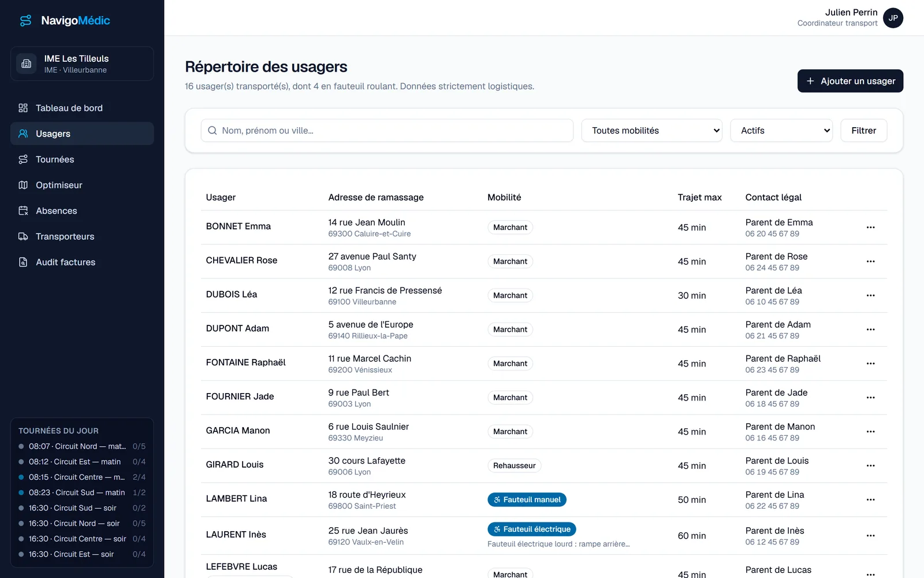Click the Ajouter un usager button
The height and width of the screenshot is (578, 924).
tap(850, 81)
